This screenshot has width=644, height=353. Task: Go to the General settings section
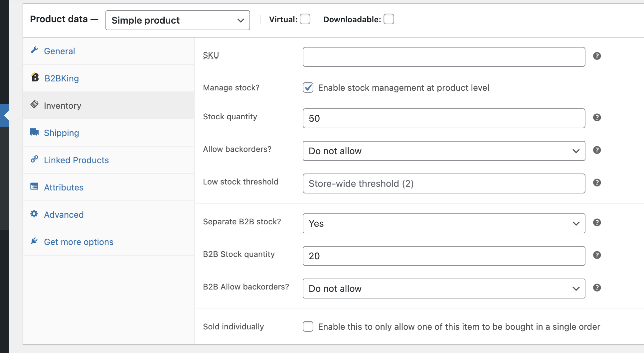(59, 51)
